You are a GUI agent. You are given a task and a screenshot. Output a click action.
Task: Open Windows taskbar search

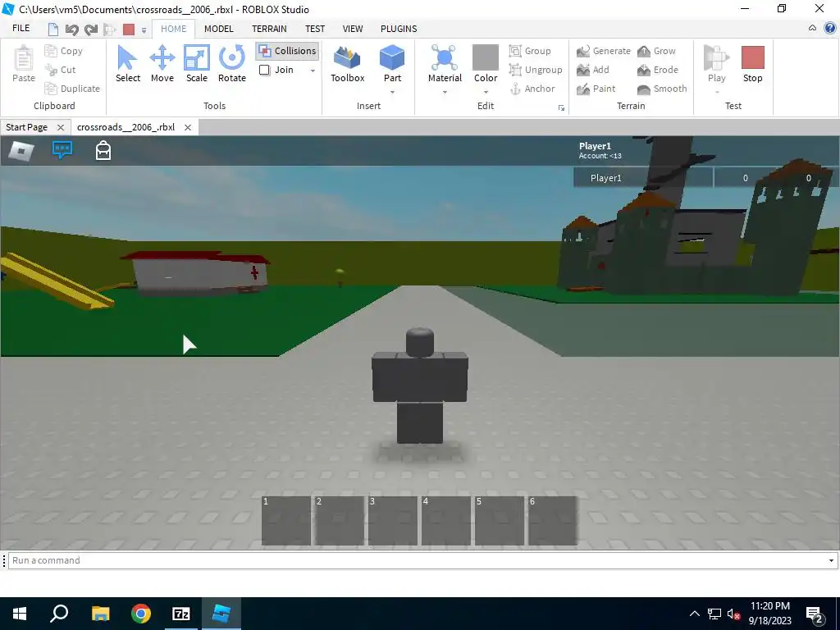[x=59, y=614]
